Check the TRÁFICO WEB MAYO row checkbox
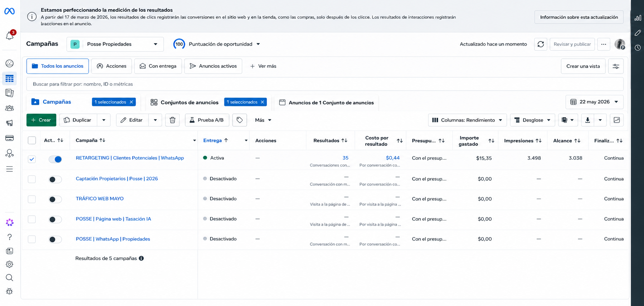This screenshot has height=306, width=644. (32, 199)
